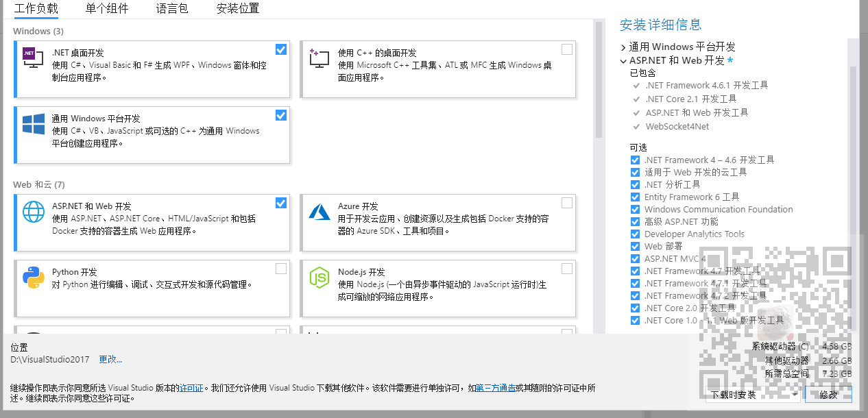Switch to the 单个组件 tab

107,9
